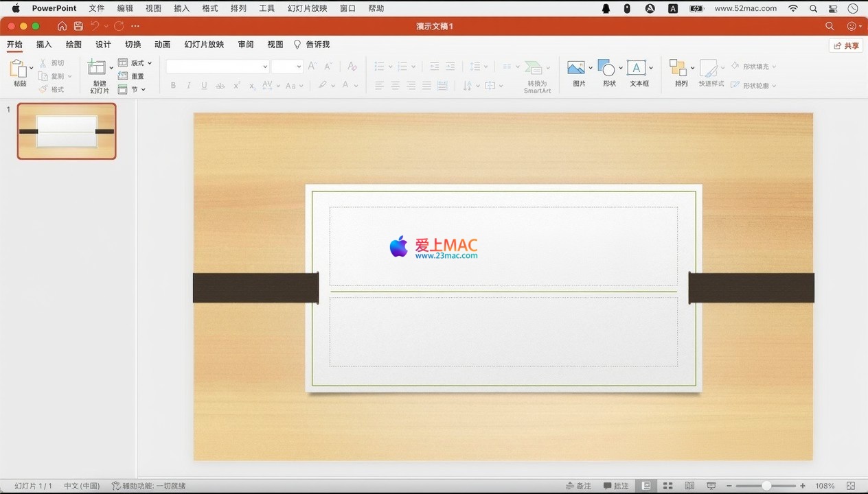Insert a picture using the 图片 icon

coord(575,67)
